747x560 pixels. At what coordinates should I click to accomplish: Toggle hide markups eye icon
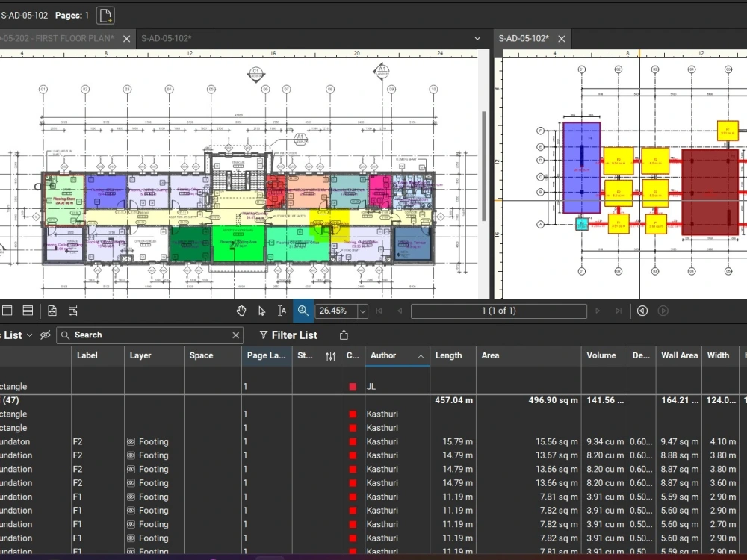[x=46, y=335]
